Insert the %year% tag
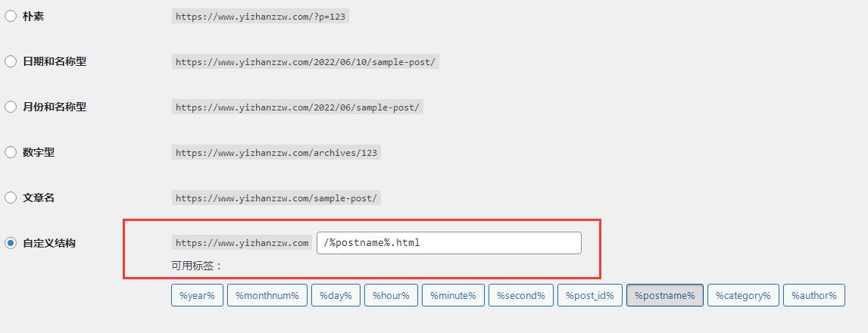 (x=197, y=295)
